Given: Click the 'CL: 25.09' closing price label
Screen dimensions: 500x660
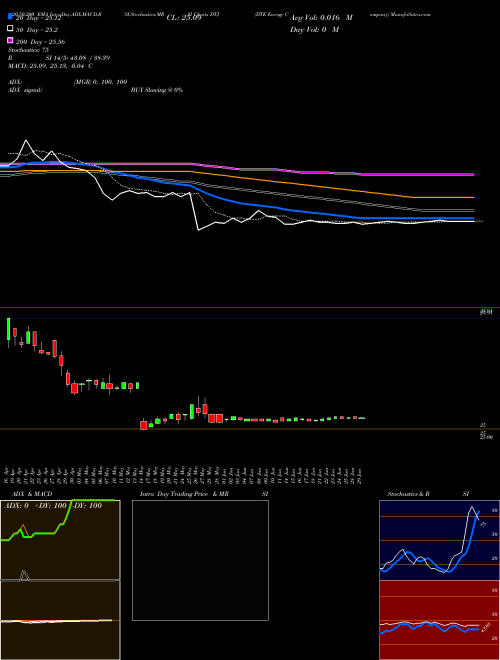Looking at the screenshot, I should tap(184, 18).
